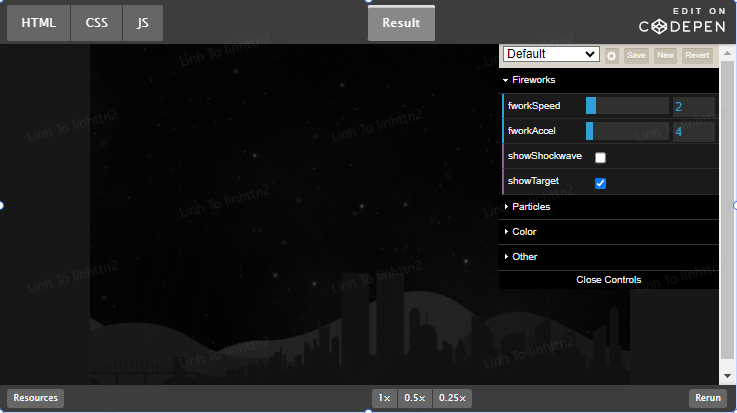The height and width of the screenshot is (413, 737).
Task: Expand the Color folder
Action: coord(524,232)
